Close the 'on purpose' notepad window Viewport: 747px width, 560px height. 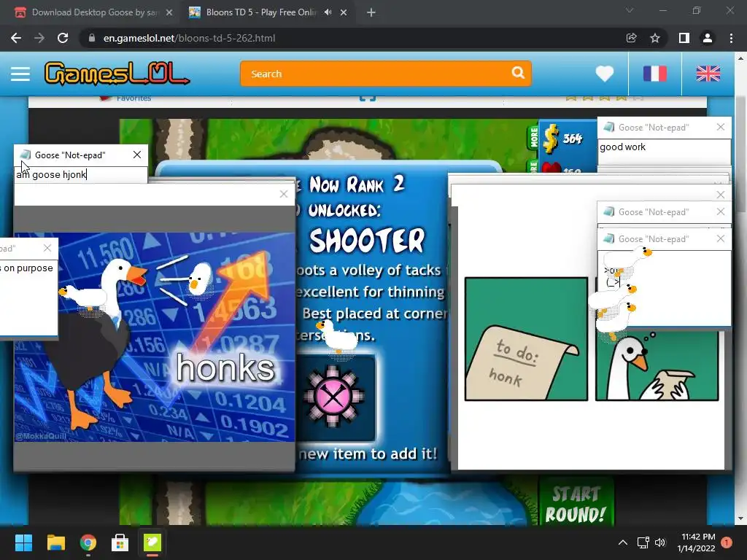47,248
